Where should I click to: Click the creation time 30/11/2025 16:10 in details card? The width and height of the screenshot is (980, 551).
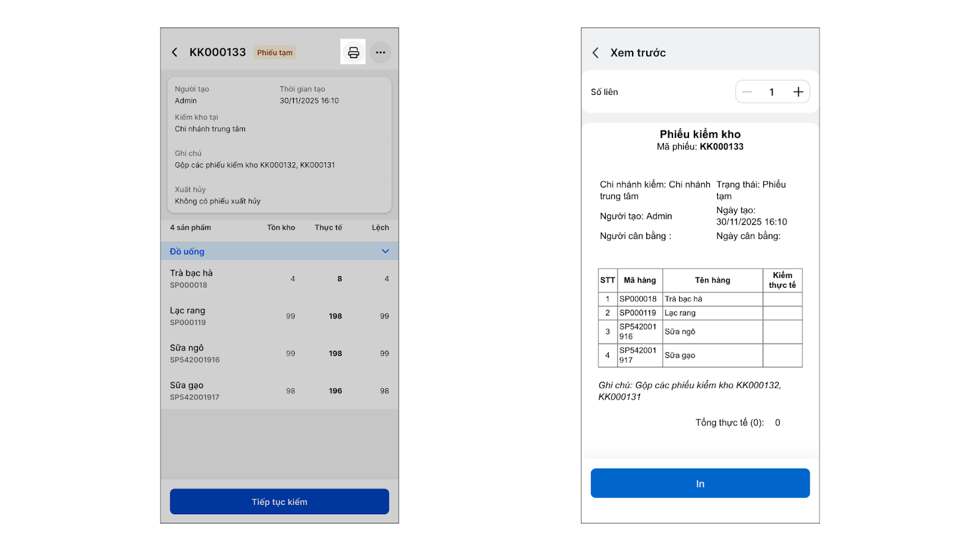coord(309,100)
